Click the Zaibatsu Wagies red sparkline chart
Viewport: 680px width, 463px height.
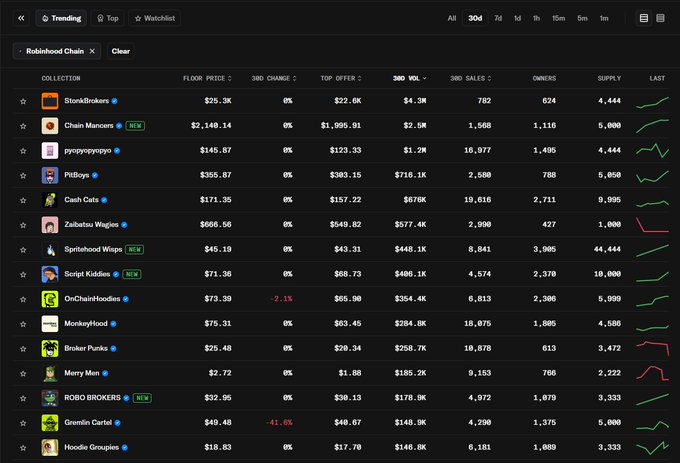pyautogui.click(x=652, y=225)
